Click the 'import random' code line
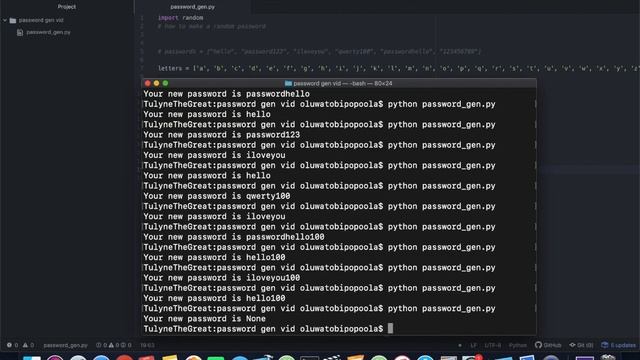The image size is (640, 360). tap(180, 18)
